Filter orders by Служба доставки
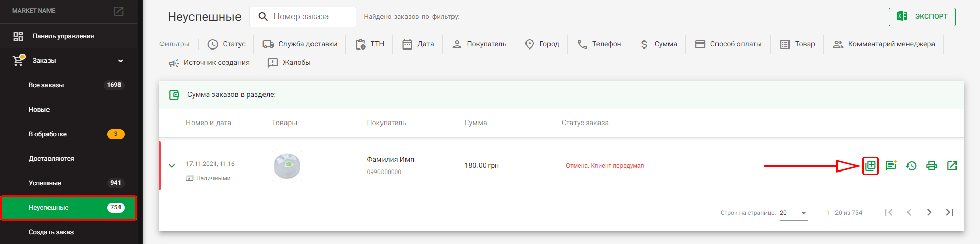Screen dimensions: 980x244 300,44
